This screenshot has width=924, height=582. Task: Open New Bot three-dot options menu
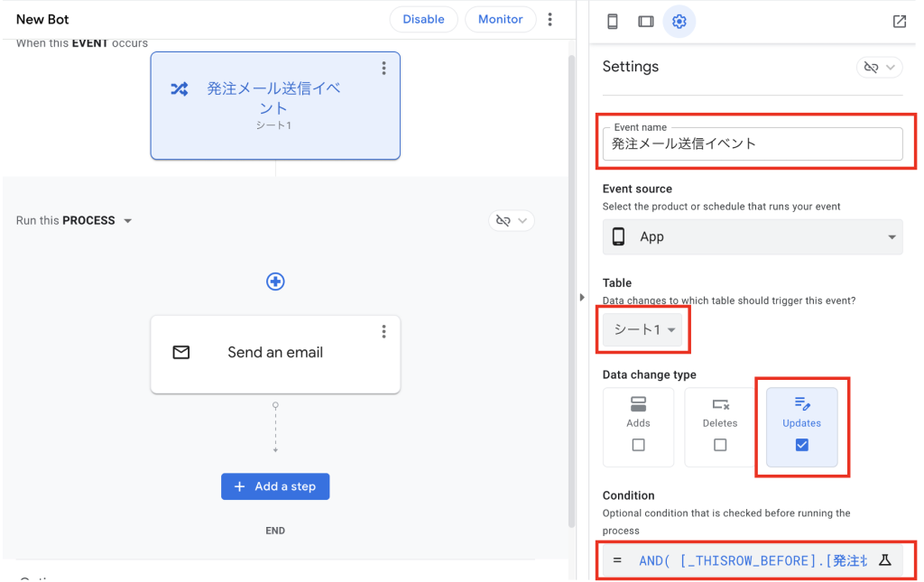(550, 19)
